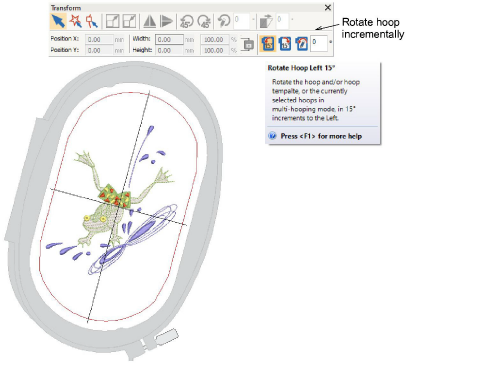Rotate hoop left 15 degrees

(268, 44)
